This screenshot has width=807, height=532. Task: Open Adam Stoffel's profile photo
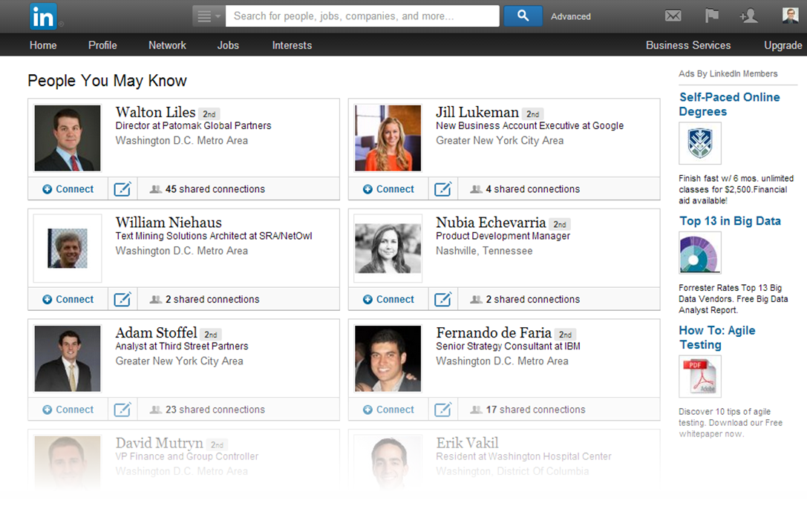pyautogui.click(x=68, y=359)
